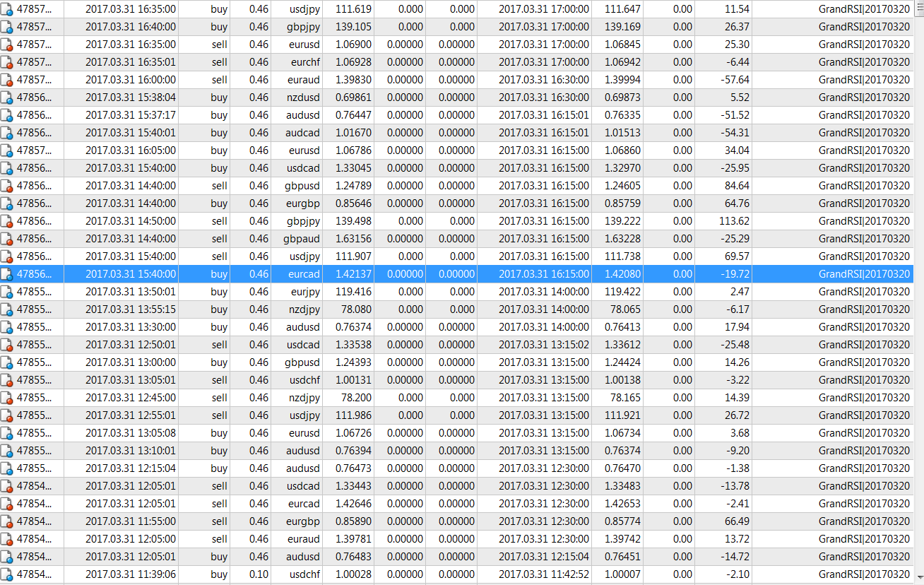Click the order icon of the gbpusd 1.24789 row
Image resolution: width=924 pixels, height=585 pixels.
(7, 186)
